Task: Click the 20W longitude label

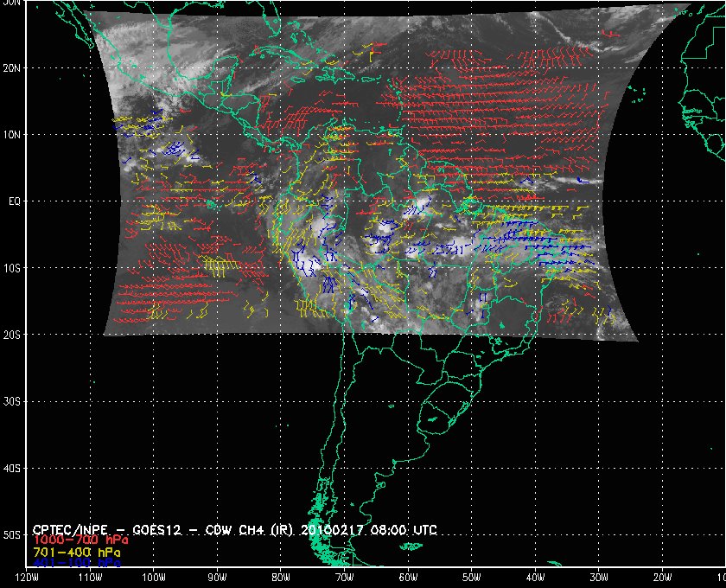Action: 663,578
